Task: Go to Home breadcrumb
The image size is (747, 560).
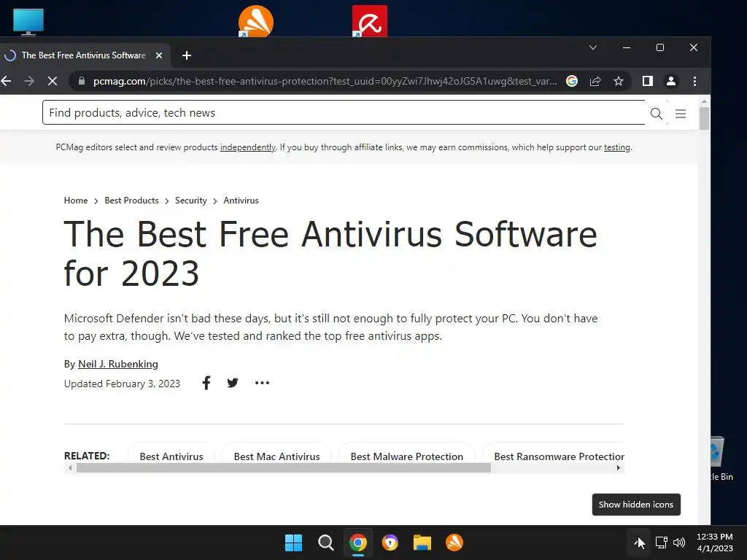Action: coord(76,201)
